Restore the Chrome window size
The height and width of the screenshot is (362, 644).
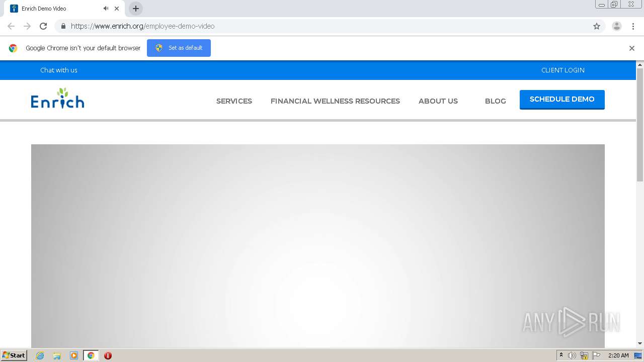coord(614,4)
